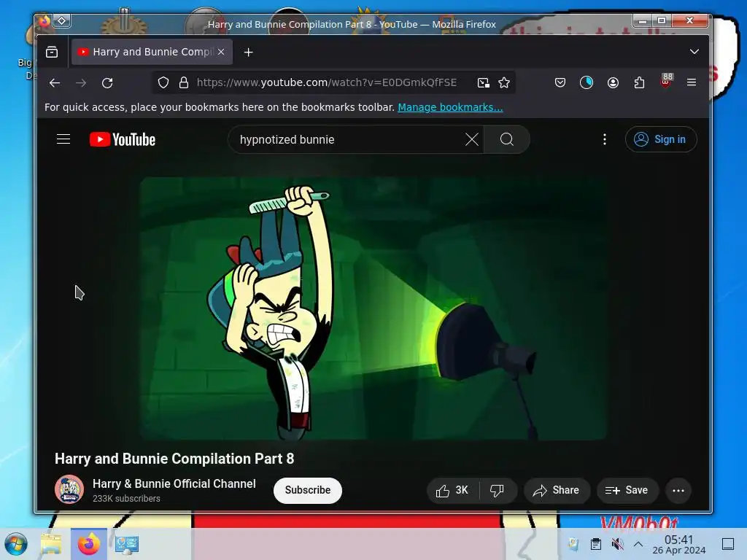747x560 pixels.
Task: Open Harry & Bunnie channel avatar
Action: pyautogui.click(x=69, y=489)
